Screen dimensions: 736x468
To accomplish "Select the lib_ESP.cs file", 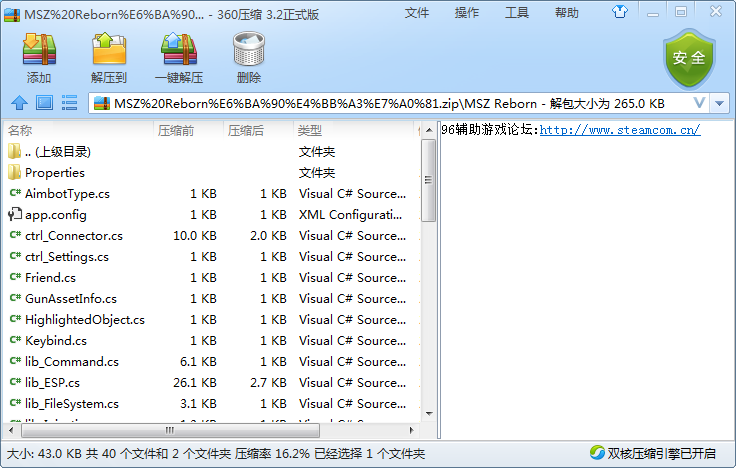I will (x=52, y=383).
